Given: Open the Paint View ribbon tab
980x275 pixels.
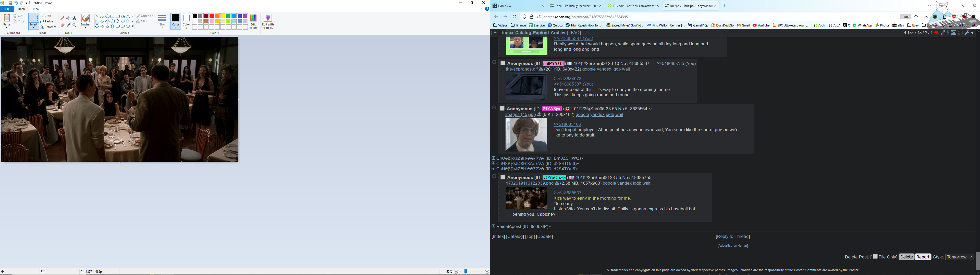Looking at the screenshot, I should tap(36, 9).
